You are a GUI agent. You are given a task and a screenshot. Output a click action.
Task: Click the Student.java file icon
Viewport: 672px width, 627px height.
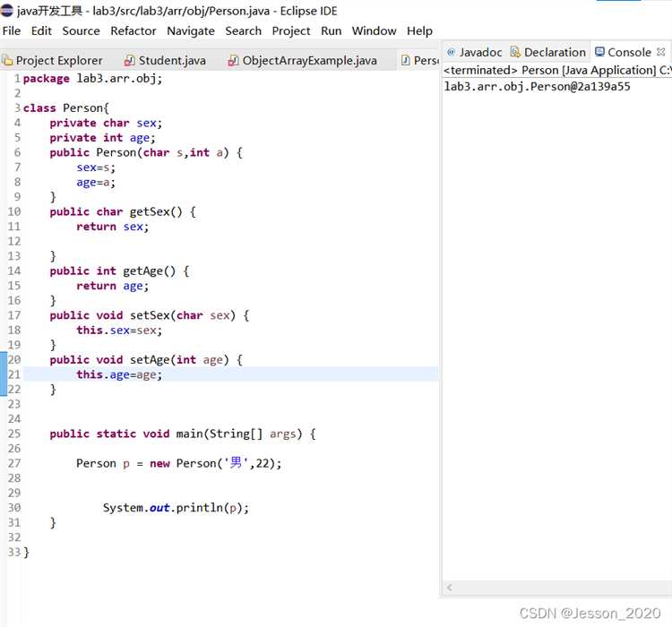pos(129,61)
